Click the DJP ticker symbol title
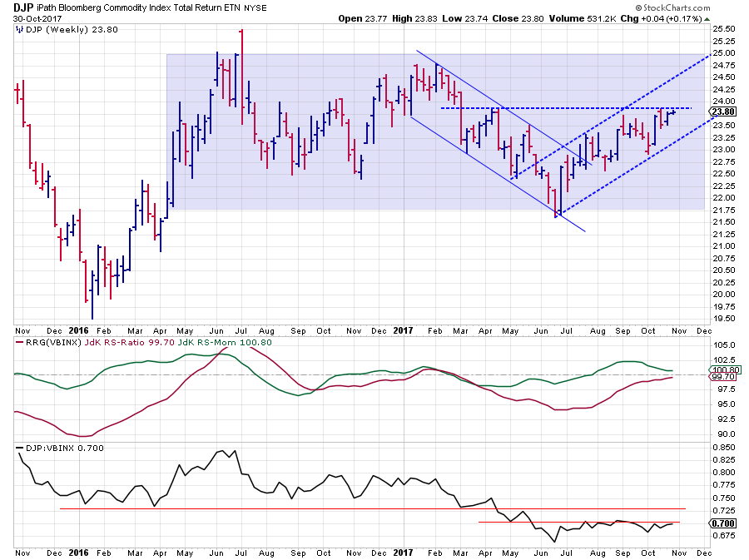749x560 pixels. (23, 7)
